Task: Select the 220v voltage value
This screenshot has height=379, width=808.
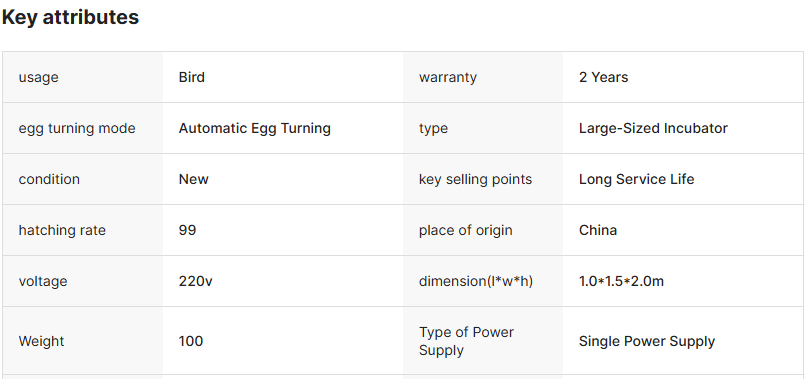Action: (195, 282)
